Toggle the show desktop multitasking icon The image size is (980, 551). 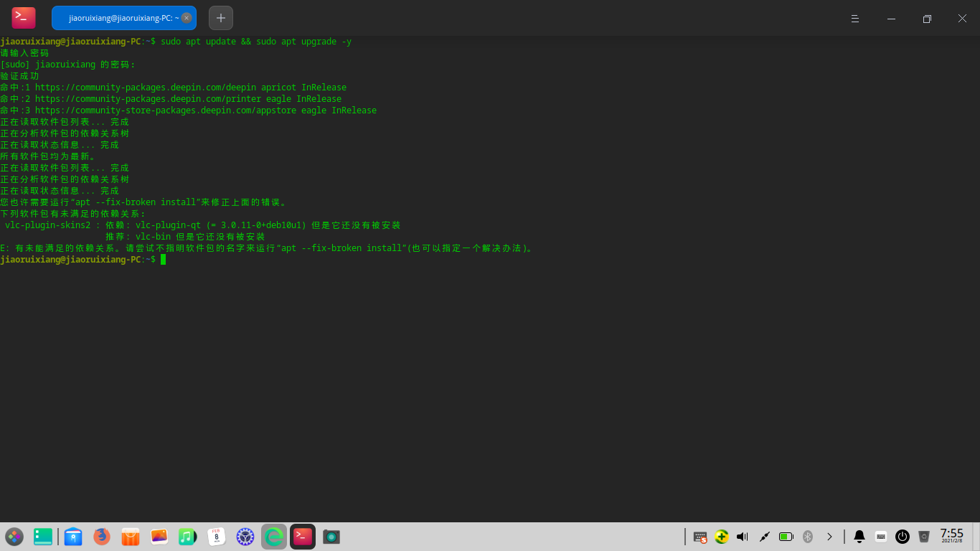(43, 537)
